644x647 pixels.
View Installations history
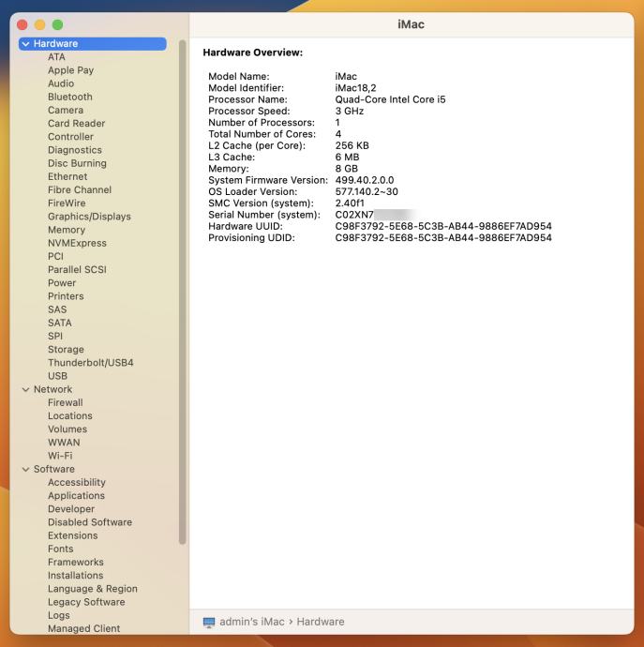click(76, 575)
